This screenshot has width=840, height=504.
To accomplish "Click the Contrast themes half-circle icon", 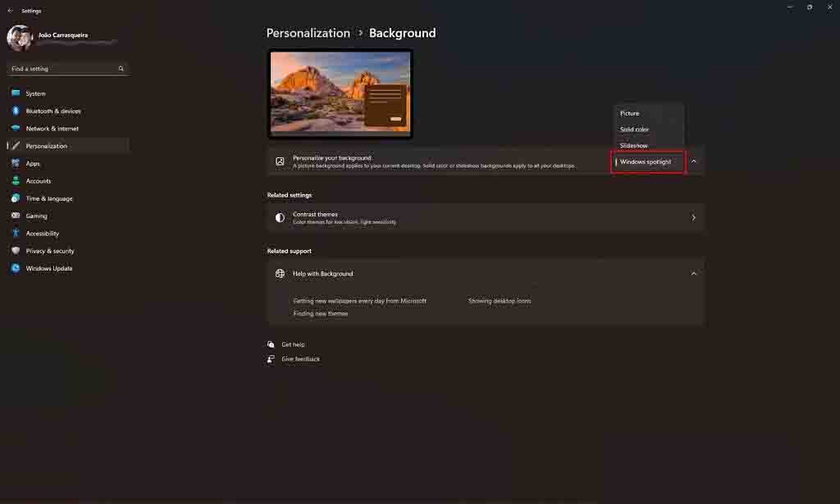I will point(280,217).
